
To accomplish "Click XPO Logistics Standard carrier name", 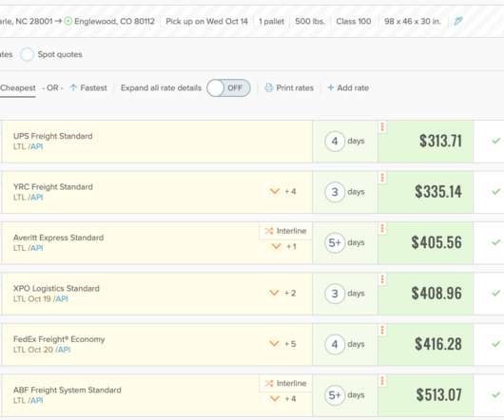I will (x=56, y=288).
